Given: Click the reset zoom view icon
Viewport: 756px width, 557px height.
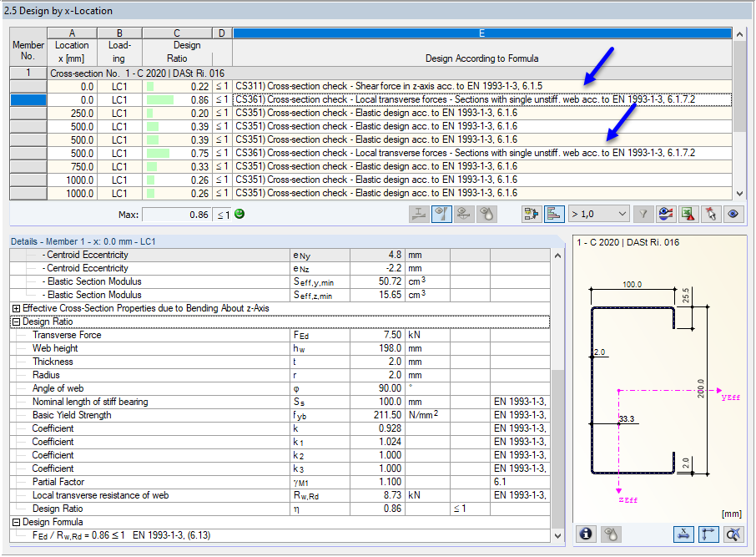Looking at the screenshot, I should coord(733,534).
